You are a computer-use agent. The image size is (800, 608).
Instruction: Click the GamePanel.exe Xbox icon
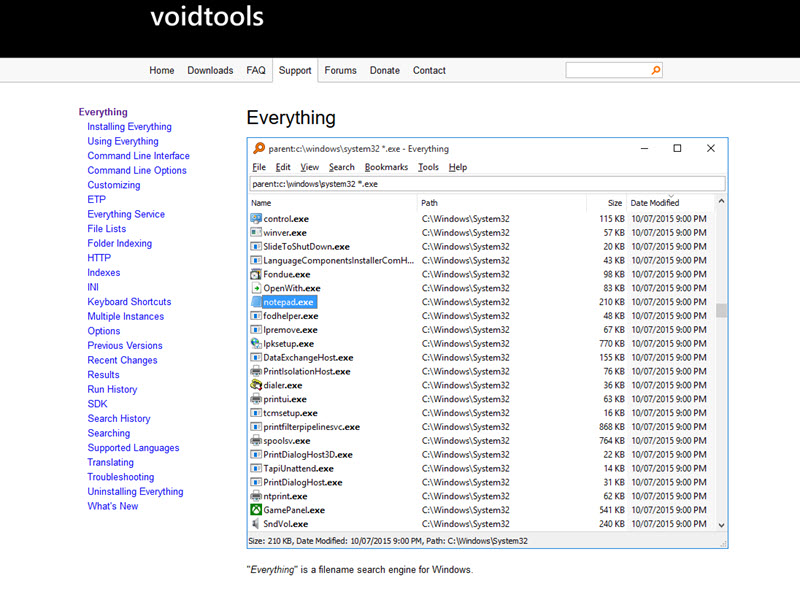256,510
